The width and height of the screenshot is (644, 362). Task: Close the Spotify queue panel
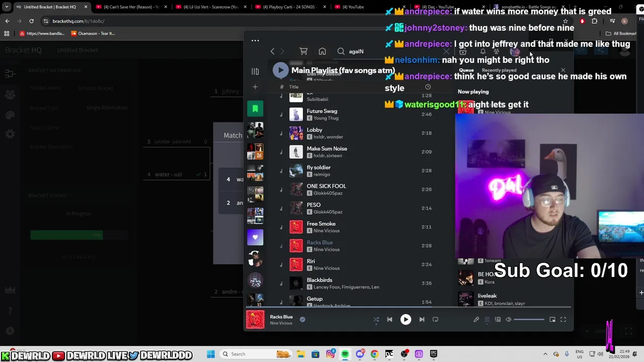(563, 70)
